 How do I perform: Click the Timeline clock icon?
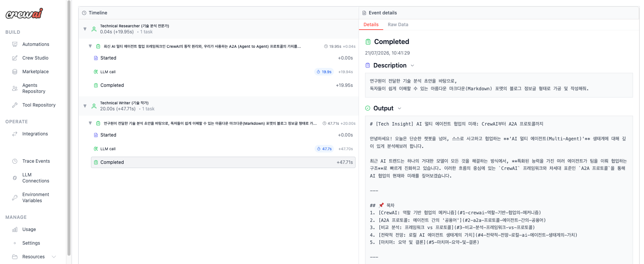click(x=84, y=13)
